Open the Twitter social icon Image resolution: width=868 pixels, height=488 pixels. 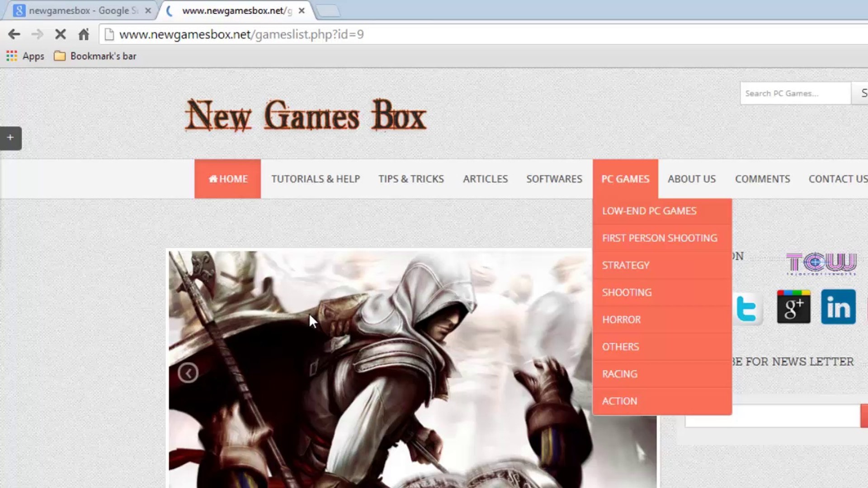click(x=746, y=309)
